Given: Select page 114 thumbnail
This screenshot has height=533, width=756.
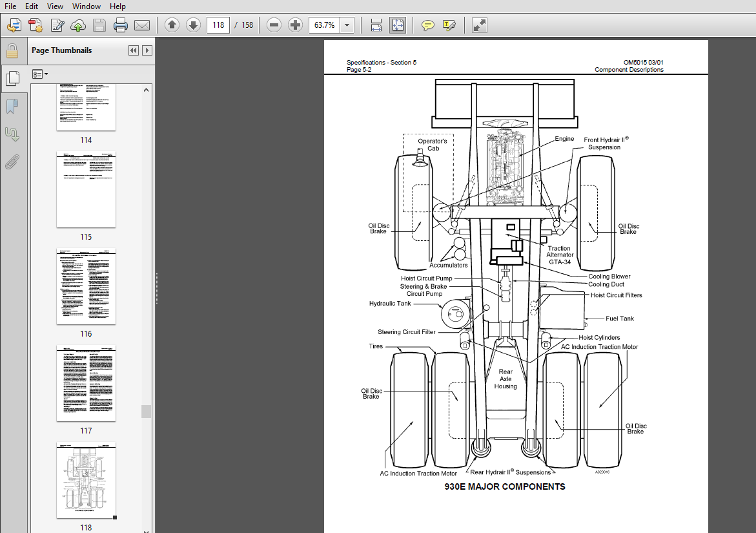Looking at the screenshot, I should click(87, 107).
